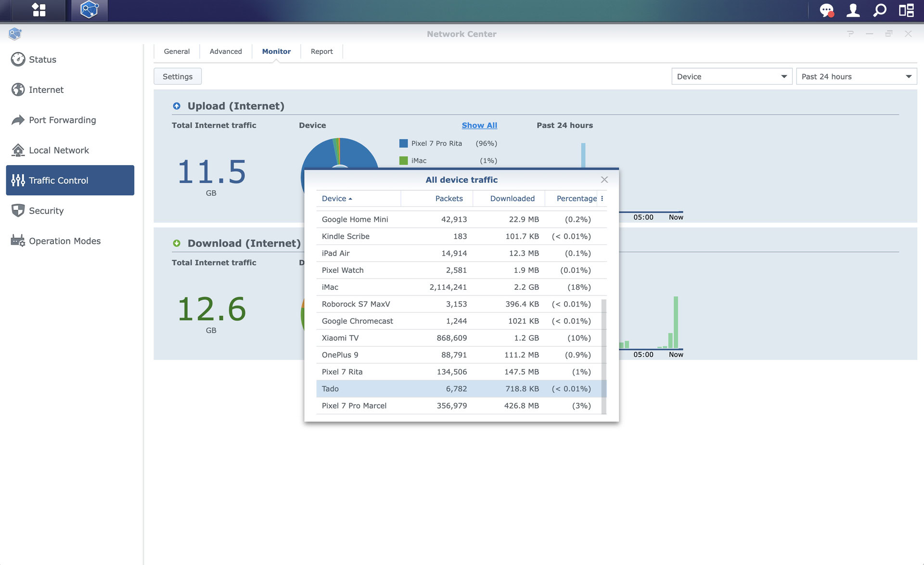924x565 pixels.
Task: Open the Device view dropdown
Action: coord(731,77)
